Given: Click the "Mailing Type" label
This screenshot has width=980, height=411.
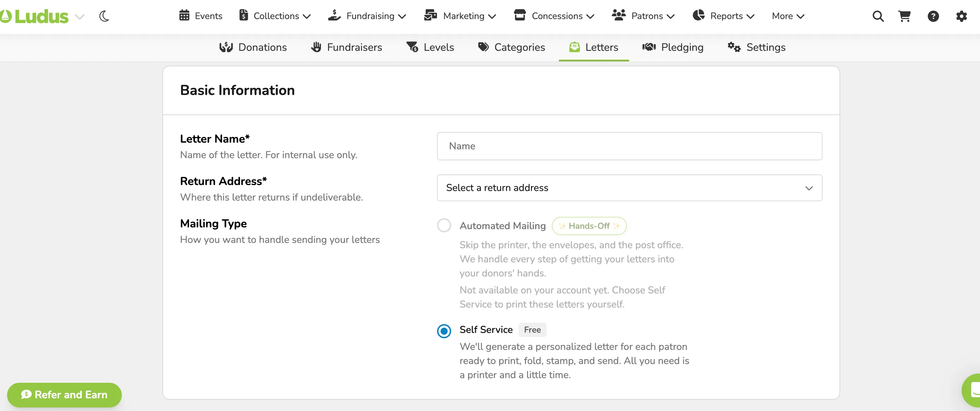Looking at the screenshot, I should click(x=214, y=224).
